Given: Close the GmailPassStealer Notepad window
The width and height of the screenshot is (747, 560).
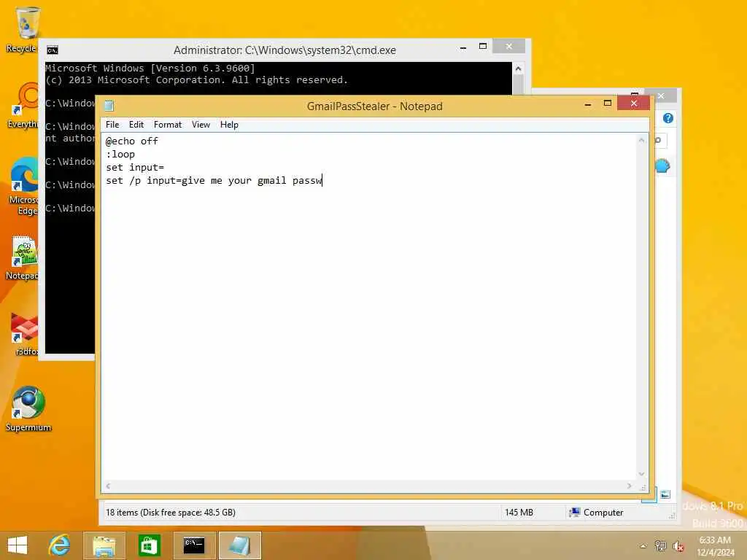Looking at the screenshot, I should coord(634,103).
